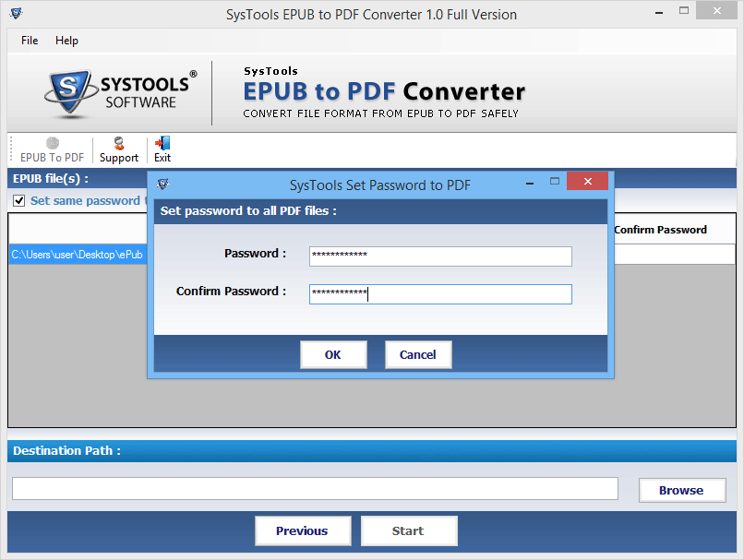Click the main window title bar app icon
744x560 pixels.
[x=16, y=13]
